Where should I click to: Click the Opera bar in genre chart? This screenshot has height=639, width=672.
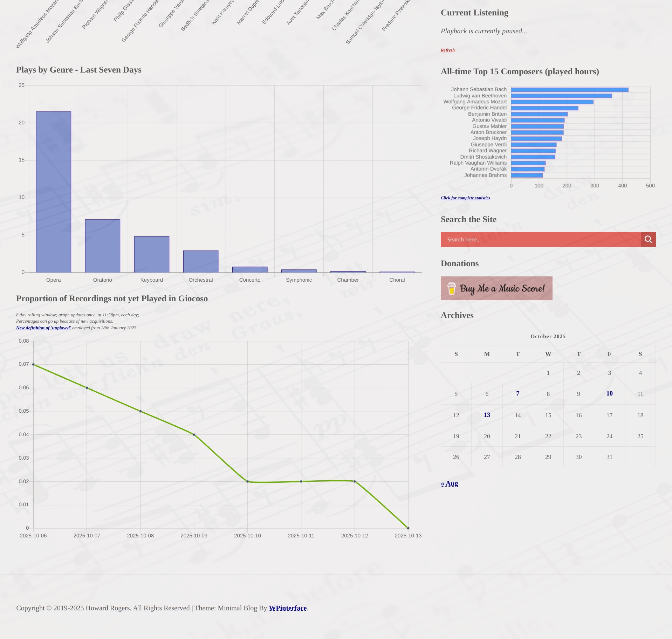pos(53,192)
